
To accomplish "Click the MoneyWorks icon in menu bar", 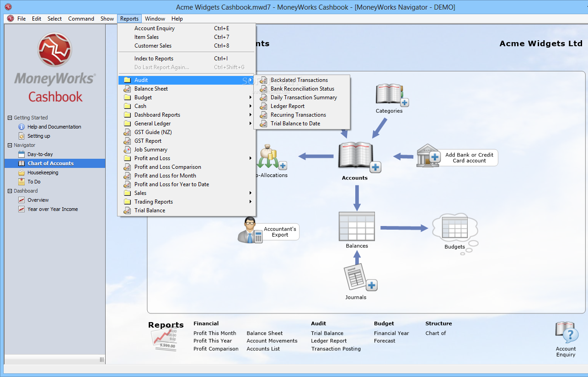I will coord(11,19).
